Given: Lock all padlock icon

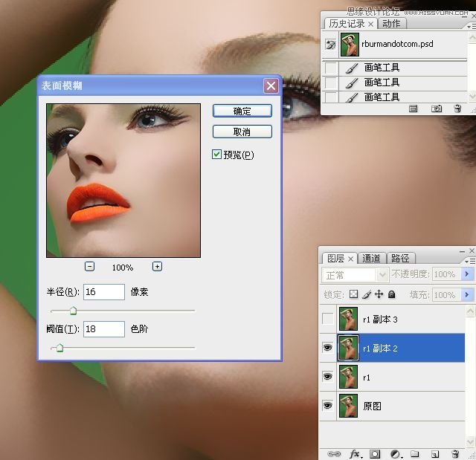Looking at the screenshot, I should click(392, 294).
